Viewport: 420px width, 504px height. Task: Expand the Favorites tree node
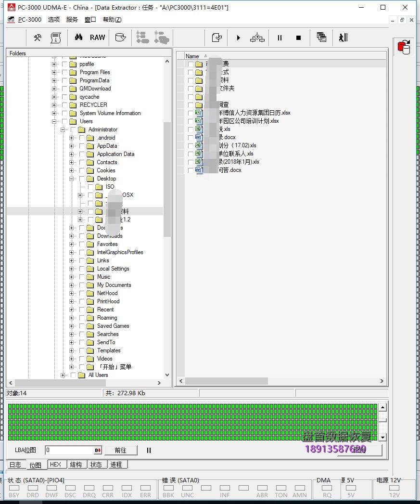[71, 244]
